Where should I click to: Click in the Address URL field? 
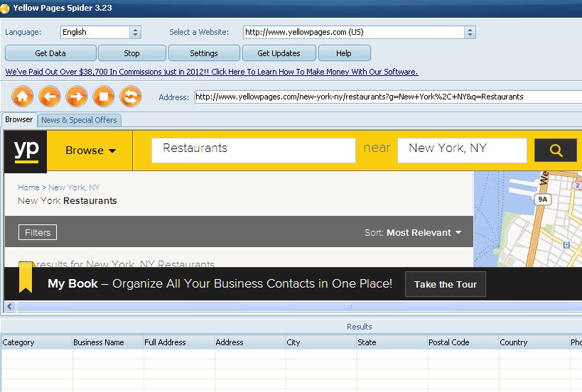pyautogui.click(x=388, y=97)
